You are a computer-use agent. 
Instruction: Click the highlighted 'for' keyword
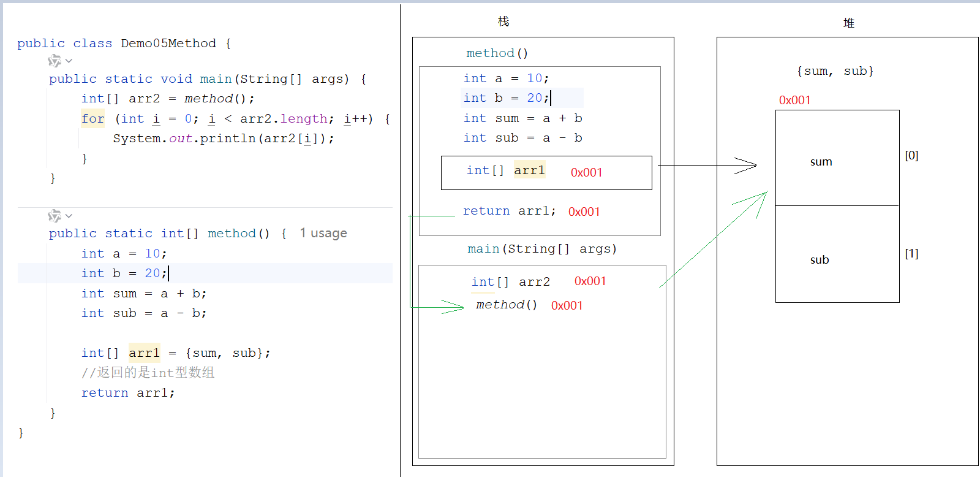pyautogui.click(x=92, y=119)
